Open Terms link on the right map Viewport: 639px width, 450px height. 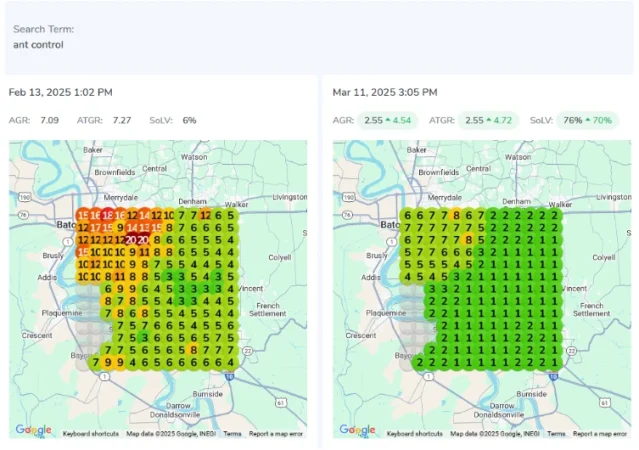(x=556, y=434)
